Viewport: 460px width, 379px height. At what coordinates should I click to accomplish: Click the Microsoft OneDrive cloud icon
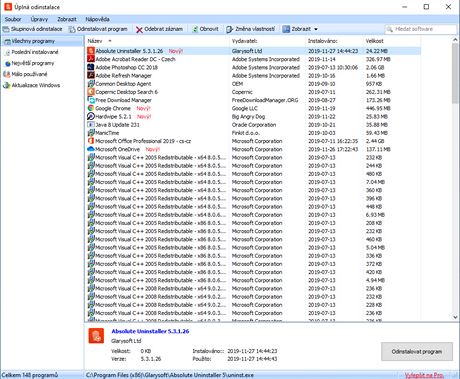(x=91, y=149)
